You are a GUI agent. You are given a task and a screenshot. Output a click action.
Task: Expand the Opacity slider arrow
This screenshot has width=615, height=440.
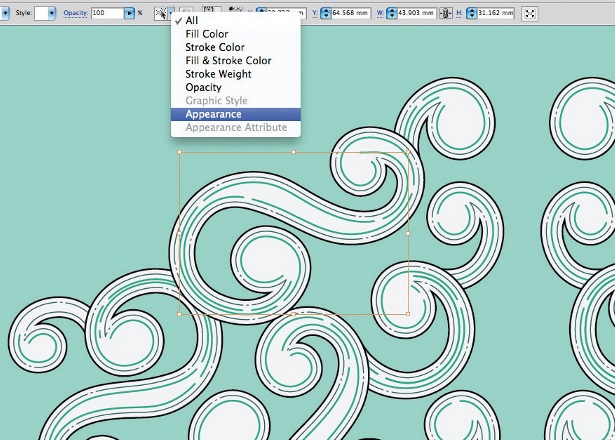[x=129, y=14]
